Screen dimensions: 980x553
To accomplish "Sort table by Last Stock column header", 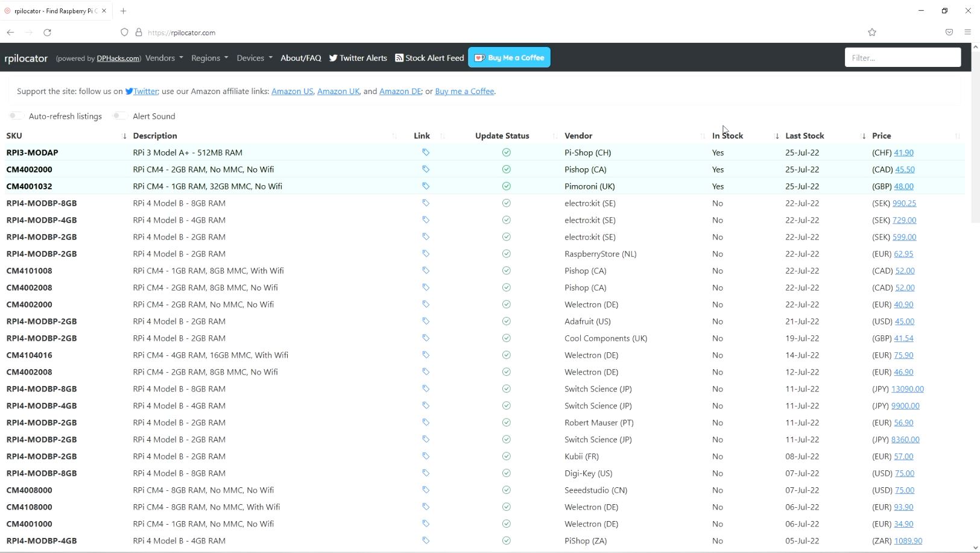I will 805,136.
